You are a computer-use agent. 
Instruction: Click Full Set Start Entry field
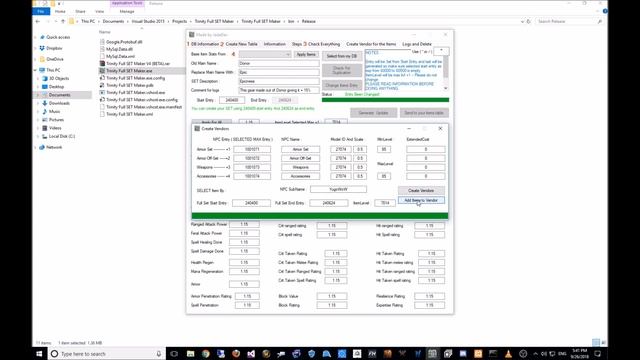pyautogui.click(x=251, y=203)
